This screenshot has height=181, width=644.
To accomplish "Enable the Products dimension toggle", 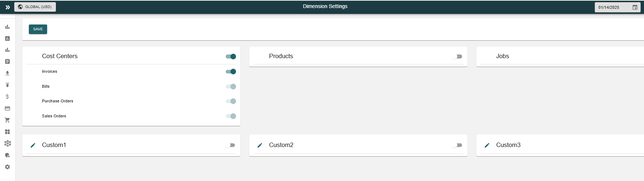I will 457,56.
